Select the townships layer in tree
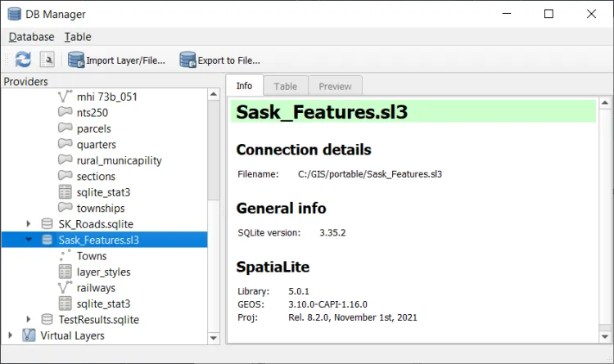614x364 pixels. pyautogui.click(x=101, y=209)
